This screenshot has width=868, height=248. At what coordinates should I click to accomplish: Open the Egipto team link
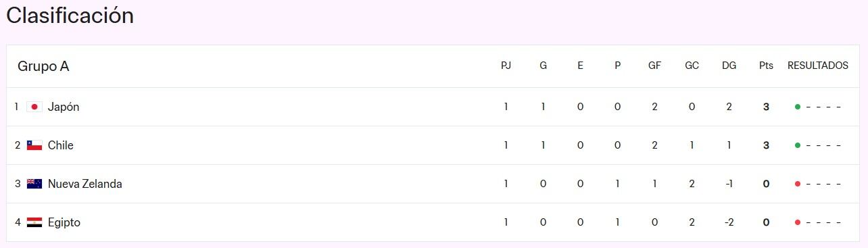point(64,223)
